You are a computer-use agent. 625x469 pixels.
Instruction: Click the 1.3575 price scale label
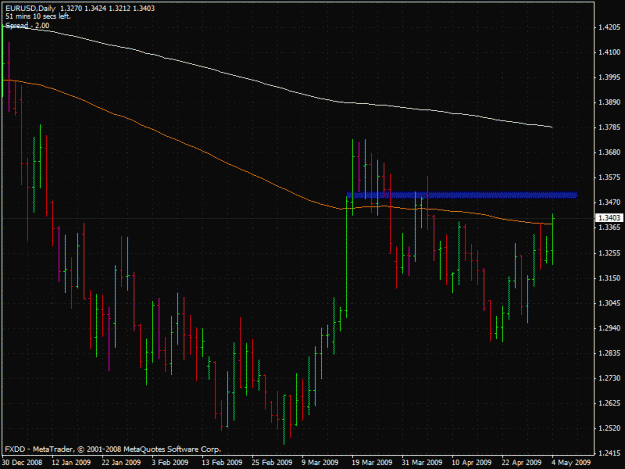click(609, 177)
